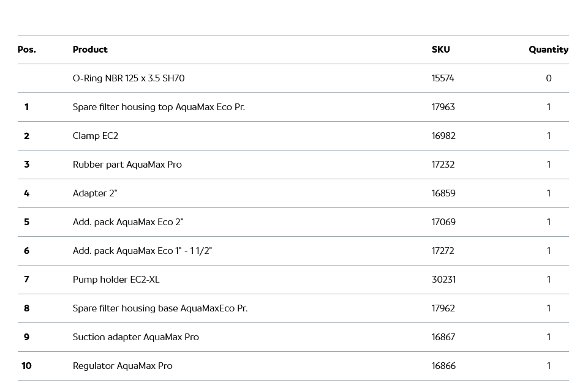Click Suction adapter AquaMax Pro
This screenshot has width=588, height=383.
[x=136, y=337]
